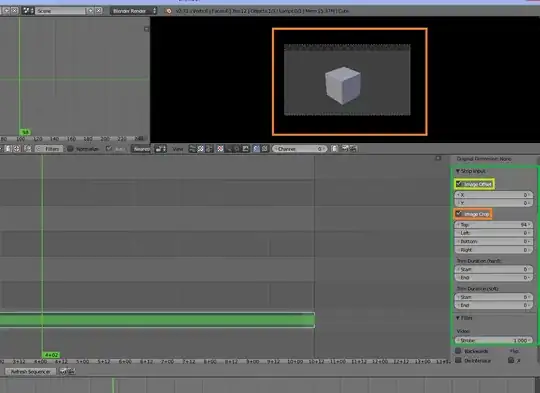Screen dimensions: 540x393
Task: Click the icon right after Channel field
Action: coord(334,149)
